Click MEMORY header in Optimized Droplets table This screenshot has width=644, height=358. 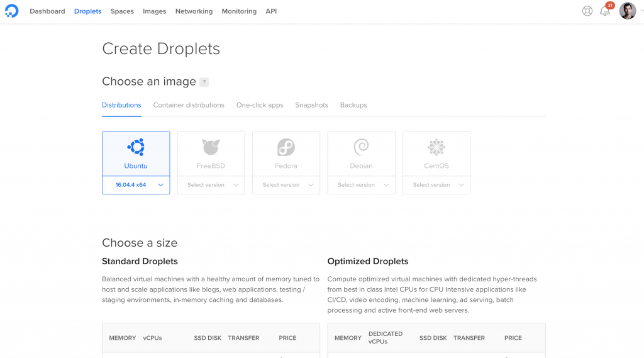[x=348, y=338]
